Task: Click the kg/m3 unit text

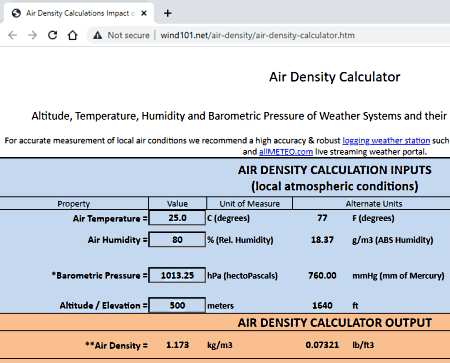Action: [220, 345]
